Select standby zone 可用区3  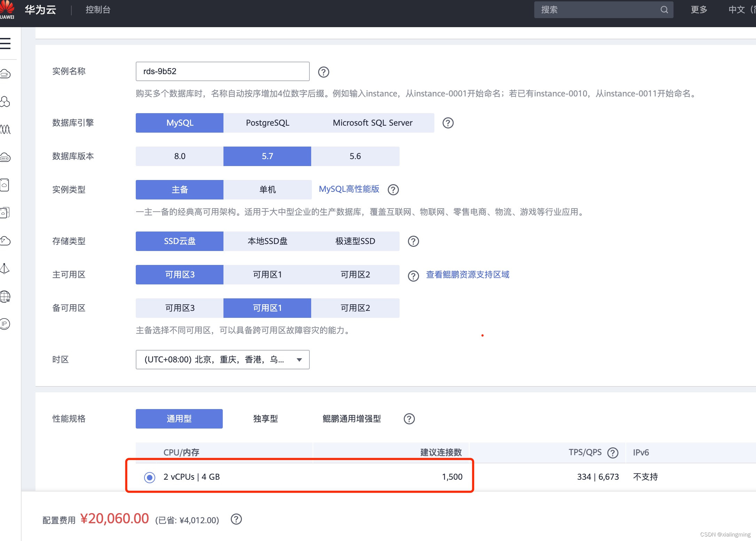click(180, 308)
